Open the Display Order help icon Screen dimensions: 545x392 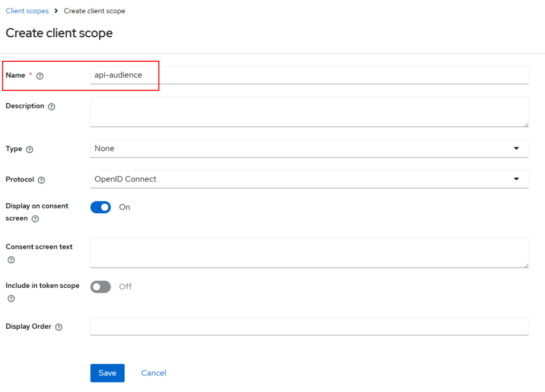[59, 327]
